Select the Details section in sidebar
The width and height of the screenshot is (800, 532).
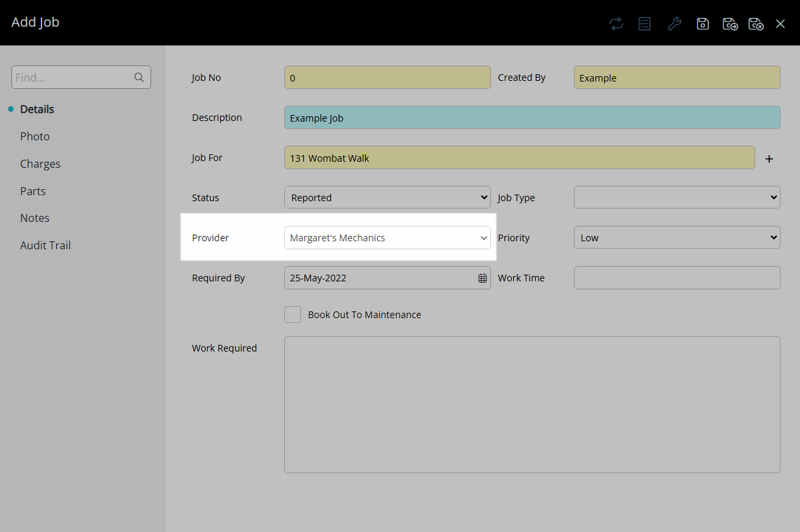click(37, 109)
